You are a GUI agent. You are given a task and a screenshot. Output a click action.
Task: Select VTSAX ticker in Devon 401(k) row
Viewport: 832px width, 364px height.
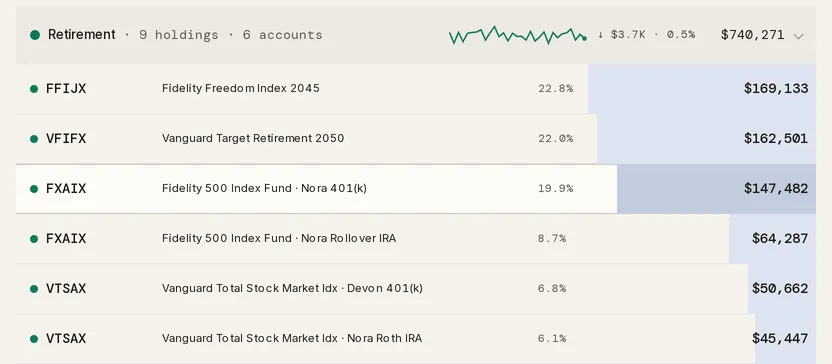[x=66, y=289]
